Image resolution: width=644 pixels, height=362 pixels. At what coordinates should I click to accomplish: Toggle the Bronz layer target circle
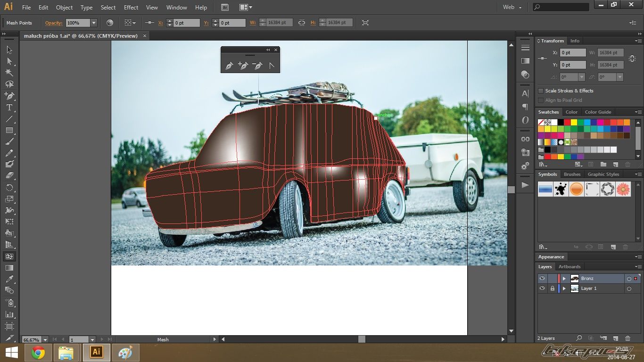629,279
